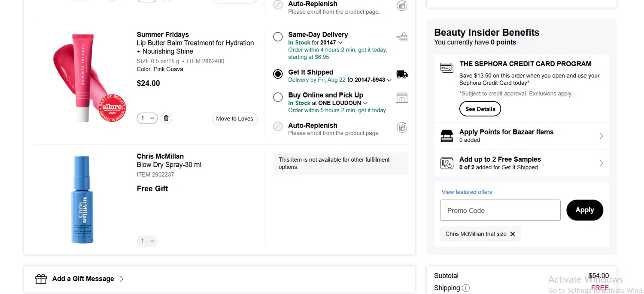Open View featured offers link
The width and height of the screenshot is (644, 294).
pos(467,192)
